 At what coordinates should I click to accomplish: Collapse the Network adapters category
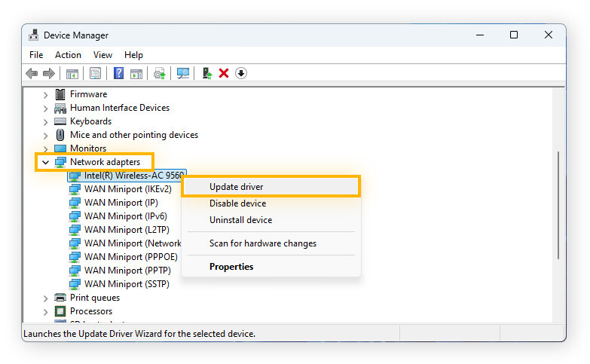tap(45, 162)
